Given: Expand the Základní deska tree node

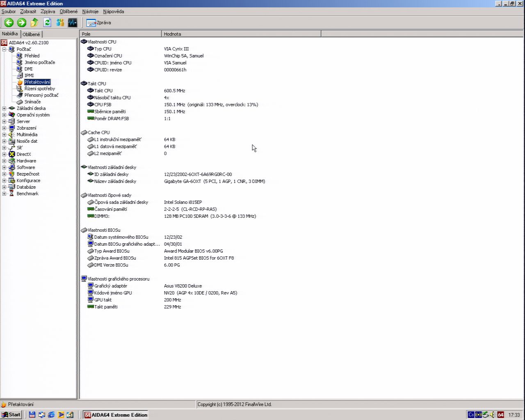Looking at the screenshot, I should (x=4, y=108).
